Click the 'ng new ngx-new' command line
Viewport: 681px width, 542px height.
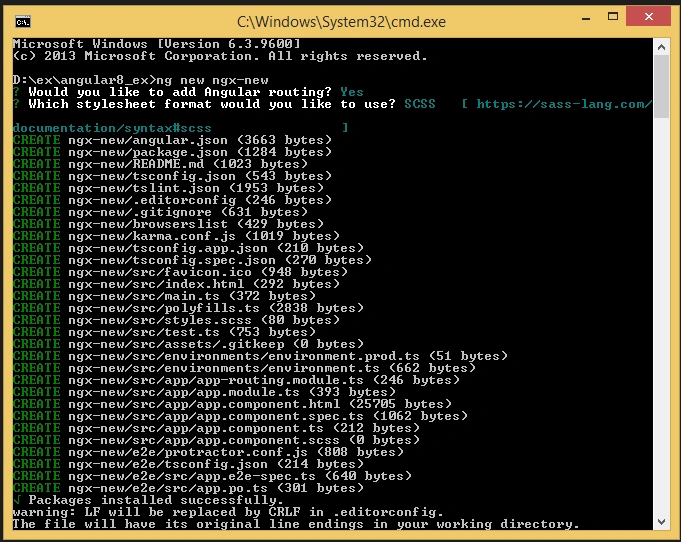coord(141,80)
